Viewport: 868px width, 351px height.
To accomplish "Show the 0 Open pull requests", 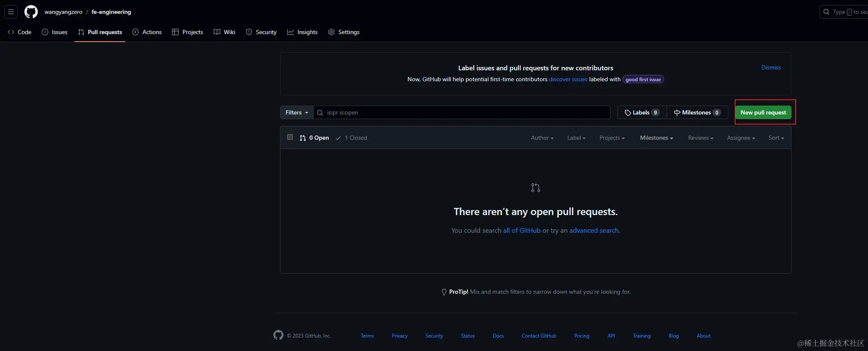I will click(x=315, y=138).
